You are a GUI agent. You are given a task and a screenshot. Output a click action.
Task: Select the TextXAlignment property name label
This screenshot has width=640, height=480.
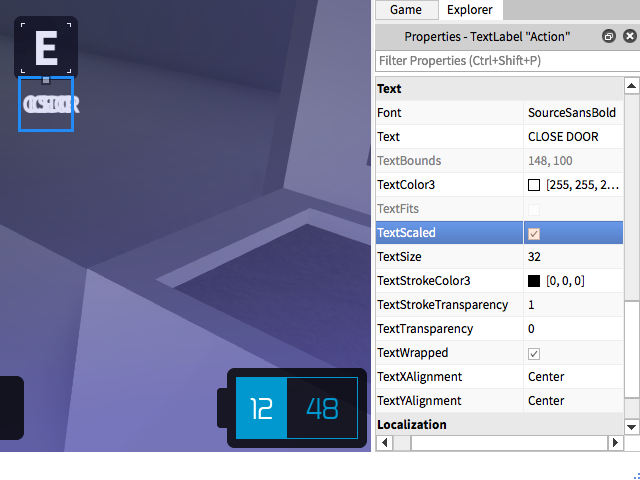pos(420,377)
